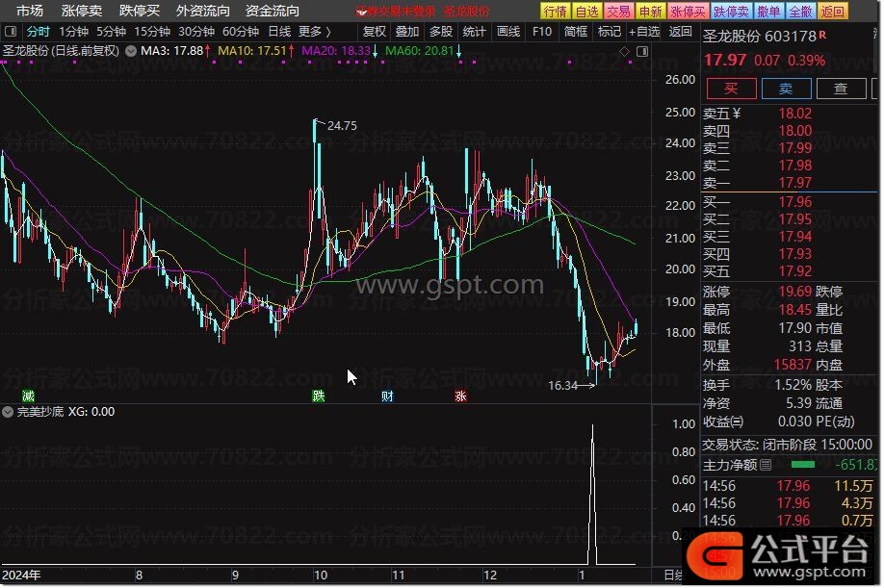Open indicator dropdown beside 圣龙股份(日线.前复权)
Screen dimensions: 884x588
point(131,51)
